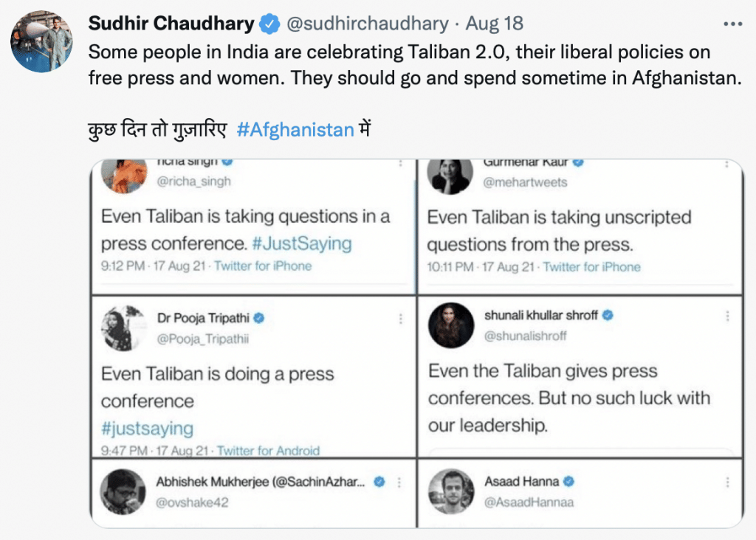Screen dimensions: 756x540
Task: Click Asaad Hanna's verified badge
Action: (x=568, y=482)
